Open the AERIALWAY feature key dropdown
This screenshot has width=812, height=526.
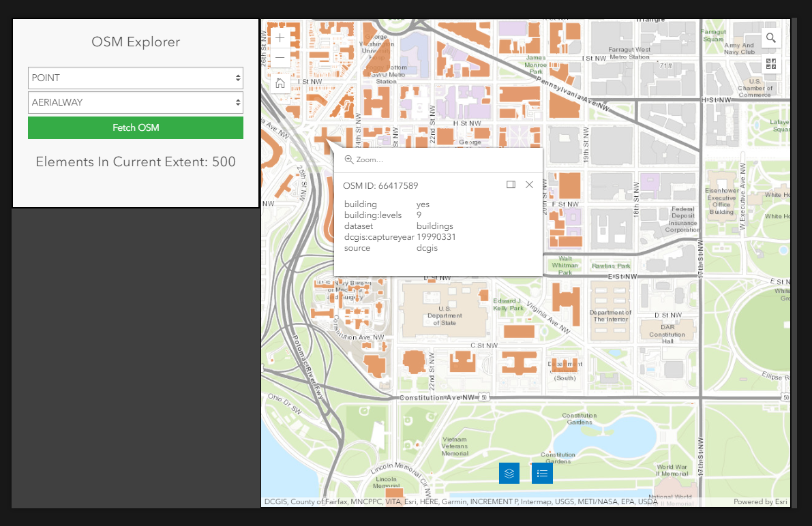point(136,102)
